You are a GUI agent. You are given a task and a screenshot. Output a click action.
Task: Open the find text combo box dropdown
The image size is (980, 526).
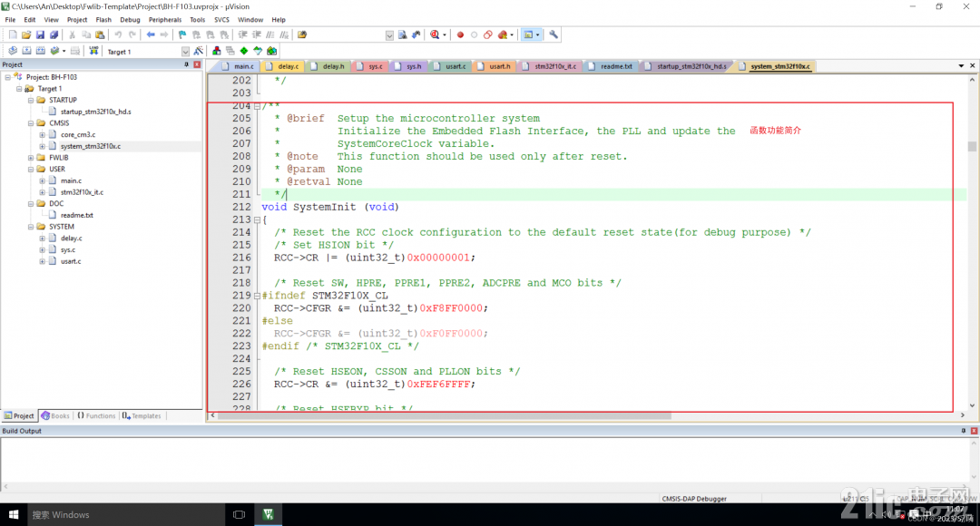coord(389,35)
